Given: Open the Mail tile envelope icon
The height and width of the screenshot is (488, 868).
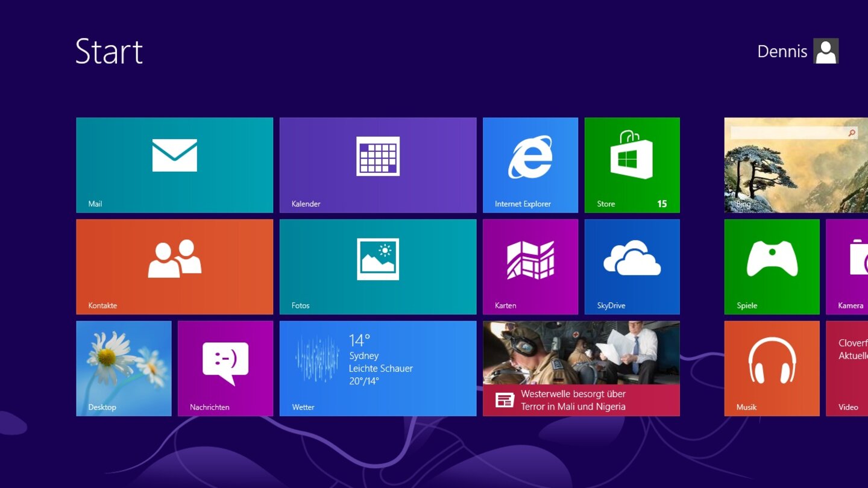Looking at the screenshot, I should (175, 155).
